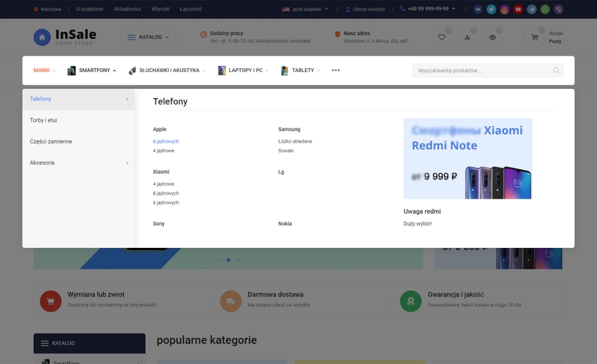Open the VK social page icon
The image size is (597, 364).
pos(478,9)
